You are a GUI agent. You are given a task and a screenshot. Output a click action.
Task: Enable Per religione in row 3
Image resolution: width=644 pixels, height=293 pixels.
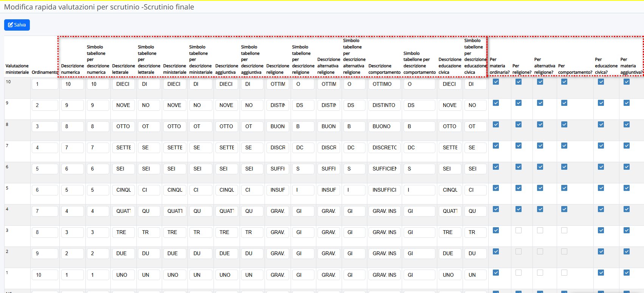(519, 230)
